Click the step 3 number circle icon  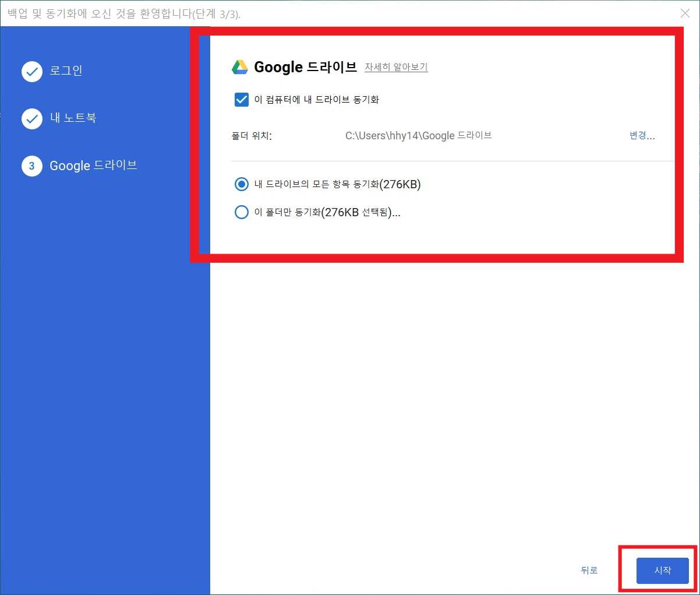point(32,166)
